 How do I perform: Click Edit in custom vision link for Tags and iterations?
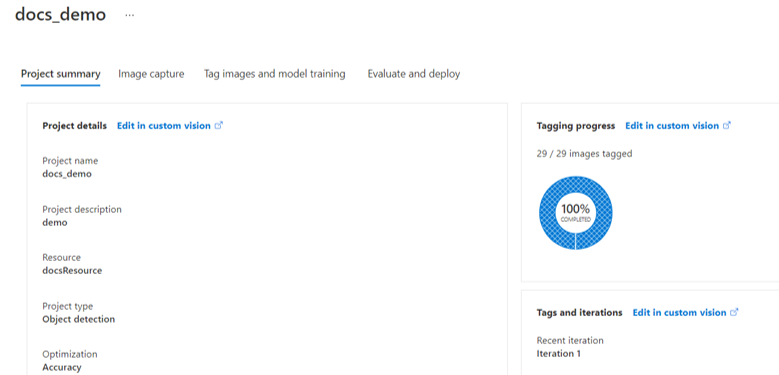680,312
